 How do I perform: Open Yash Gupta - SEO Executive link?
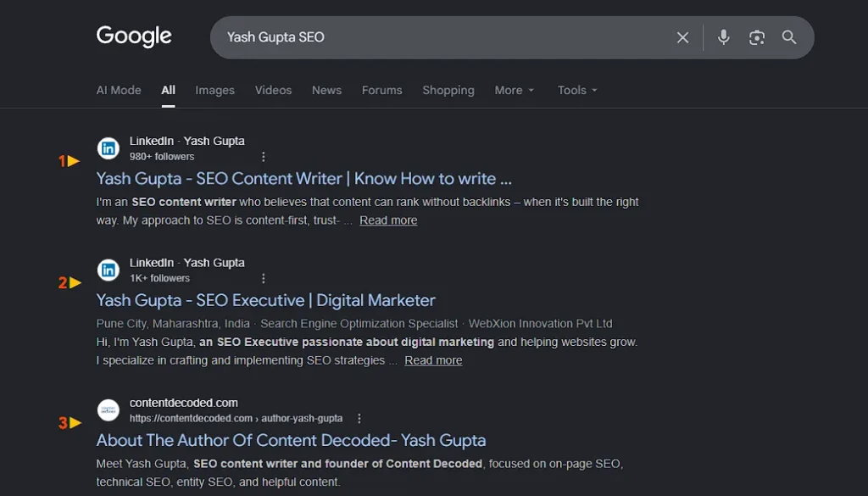pyautogui.click(x=265, y=300)
